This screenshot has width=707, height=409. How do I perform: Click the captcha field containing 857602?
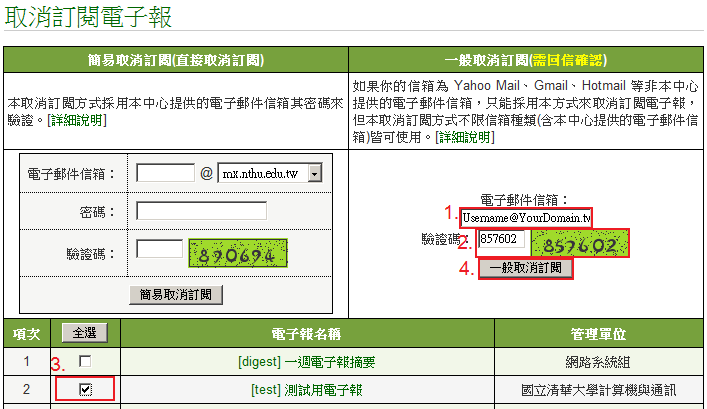coord(502,239)
